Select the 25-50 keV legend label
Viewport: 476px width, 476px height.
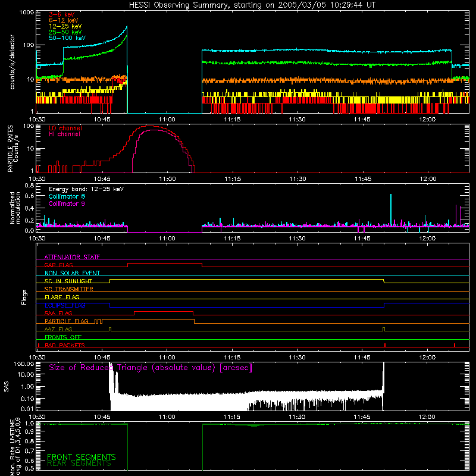coord(65,32)
